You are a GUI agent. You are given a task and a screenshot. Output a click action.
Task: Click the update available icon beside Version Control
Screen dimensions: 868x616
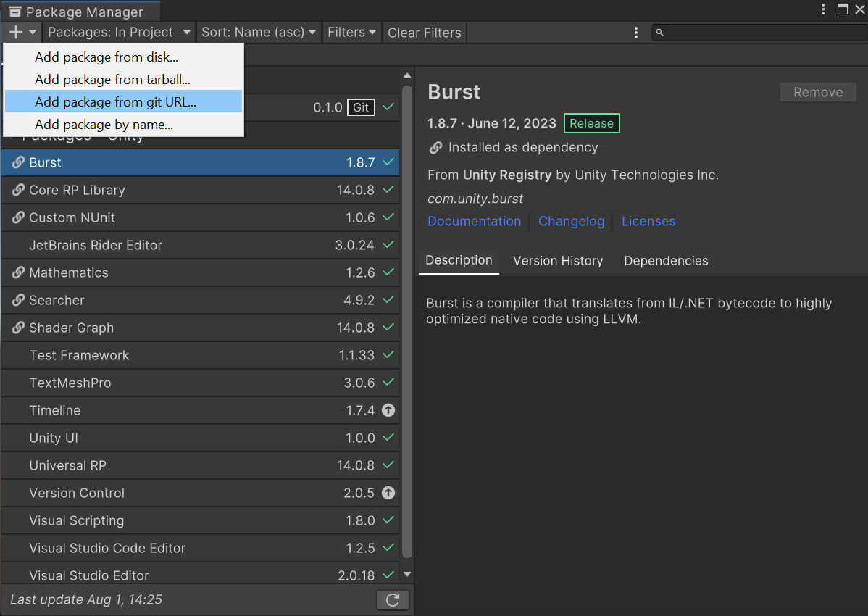point(388,493)
